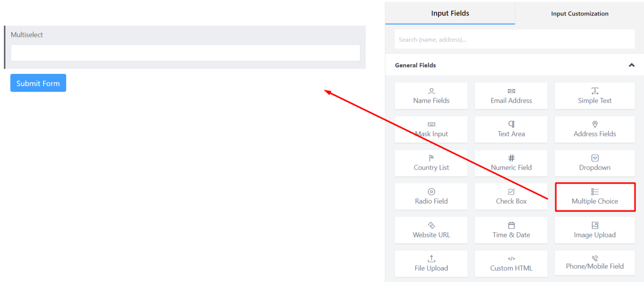Add a Check Box field
Image resolution: width=644 pixels, height=282 pixels.
511,197
